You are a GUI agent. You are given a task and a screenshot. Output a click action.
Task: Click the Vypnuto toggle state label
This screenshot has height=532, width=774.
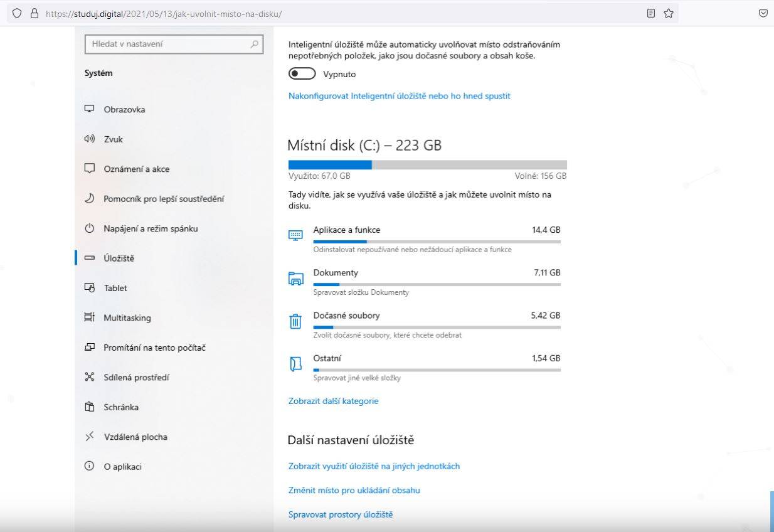[339, 74]
